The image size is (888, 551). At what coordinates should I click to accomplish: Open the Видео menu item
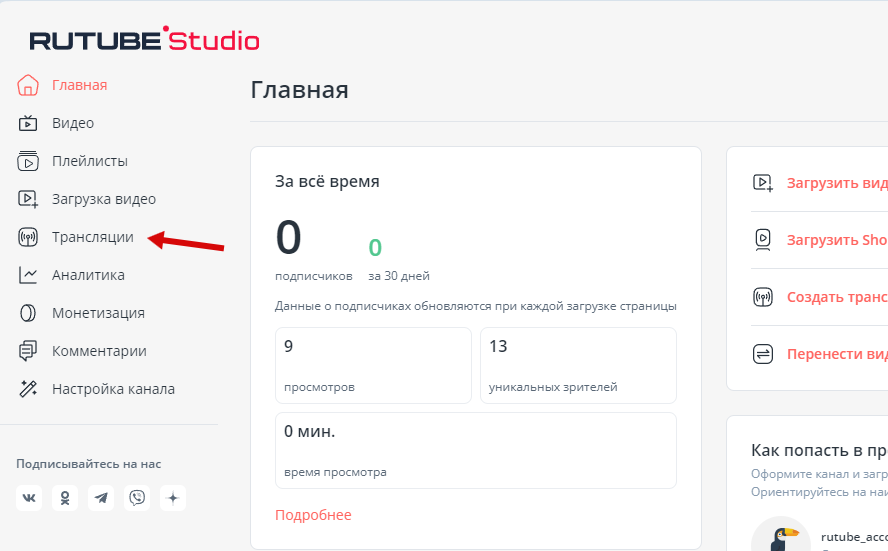click(73, 123)
